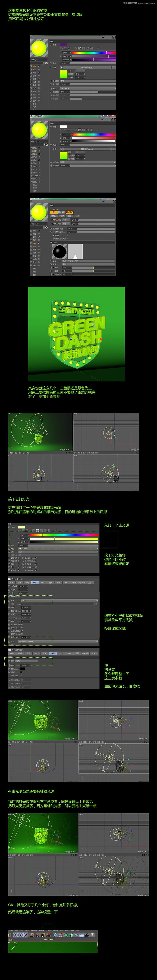Open the Lambertian model dropdown

click(x=88, y=88)
